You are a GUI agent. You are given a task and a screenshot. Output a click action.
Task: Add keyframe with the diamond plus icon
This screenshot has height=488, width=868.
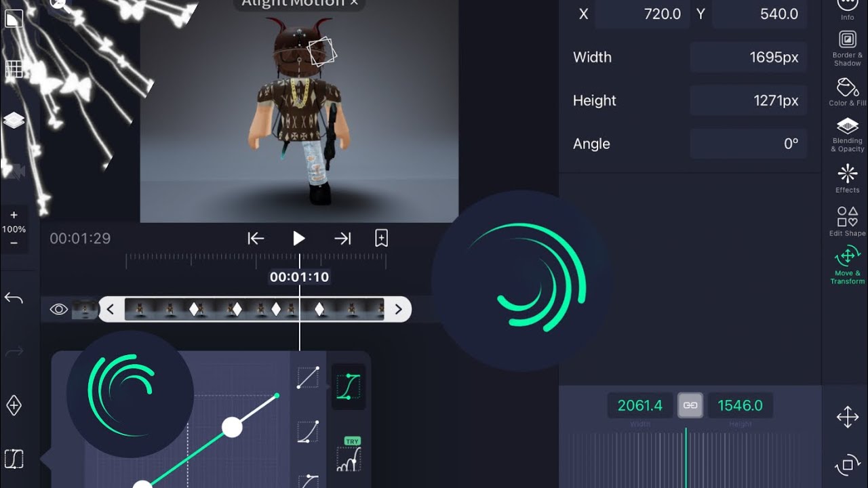(14, 406)
